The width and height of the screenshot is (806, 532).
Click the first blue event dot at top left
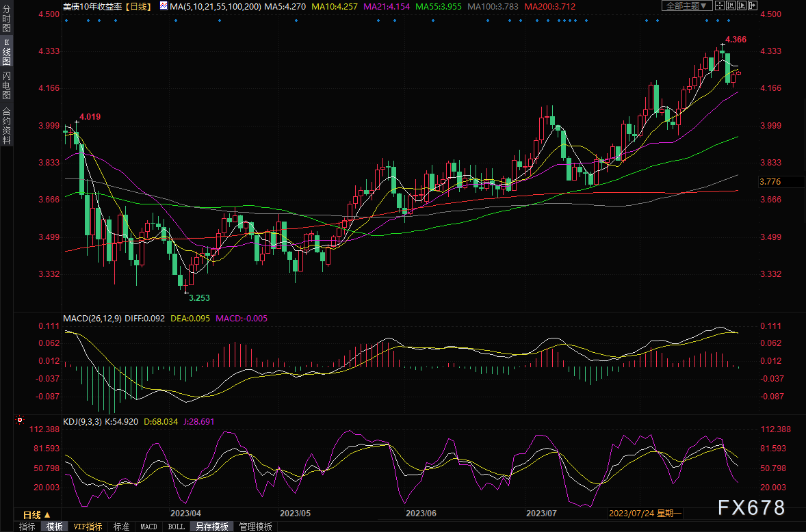pyautogui.click(x=66, y=21)
